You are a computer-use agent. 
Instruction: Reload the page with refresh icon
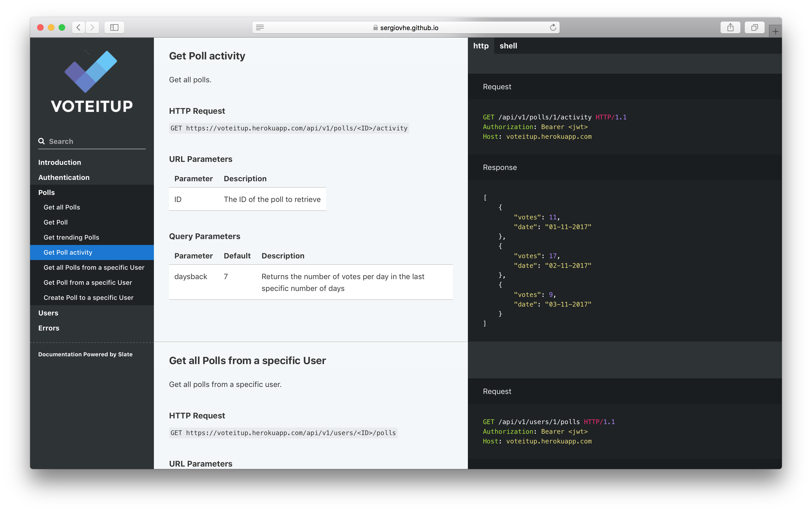553,27
